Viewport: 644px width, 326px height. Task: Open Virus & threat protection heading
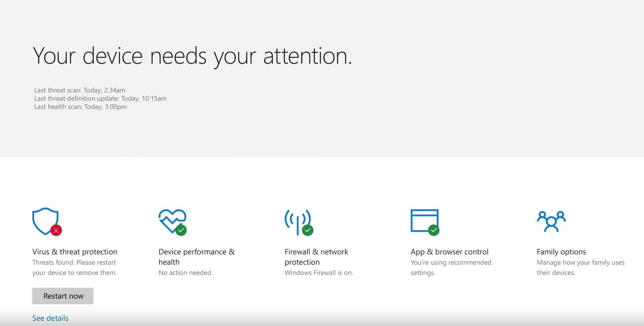(x=75, y=252)
